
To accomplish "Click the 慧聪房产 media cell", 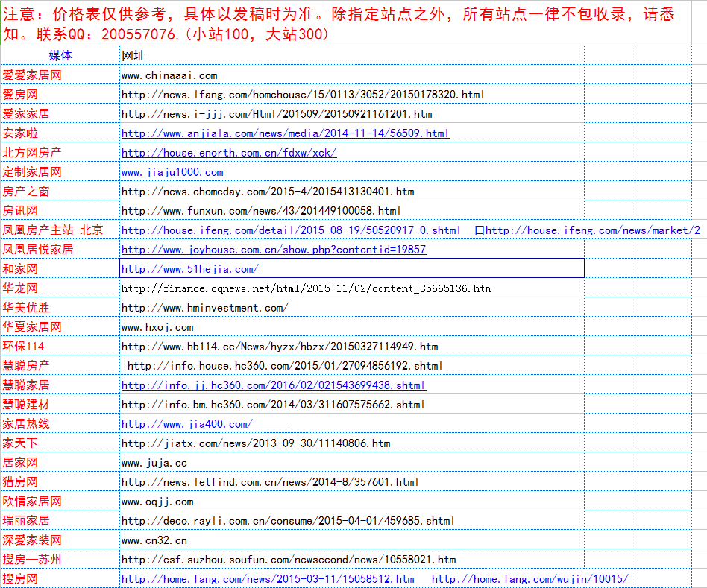I will [x=60, y=365].
